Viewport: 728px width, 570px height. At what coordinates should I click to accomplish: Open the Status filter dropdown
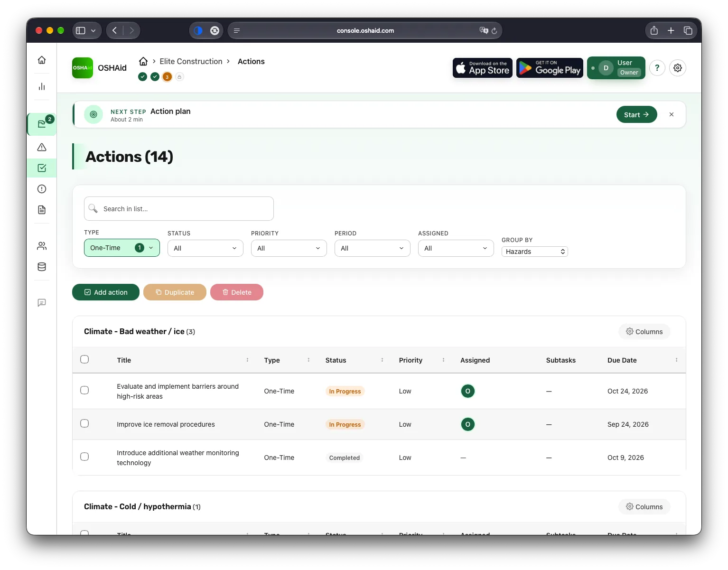tap(205, 248)
